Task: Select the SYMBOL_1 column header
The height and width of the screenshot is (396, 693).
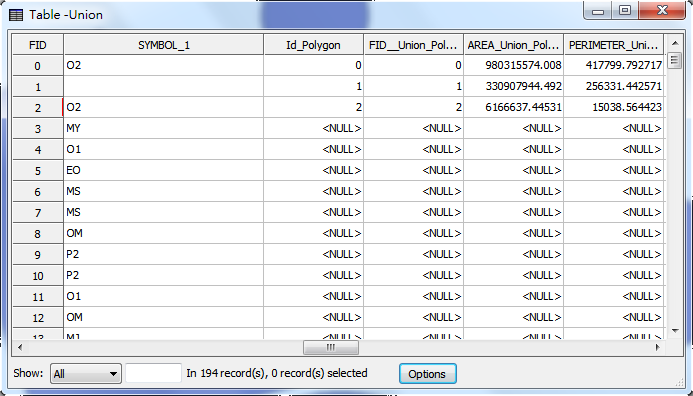Action: tap(164, 45)
